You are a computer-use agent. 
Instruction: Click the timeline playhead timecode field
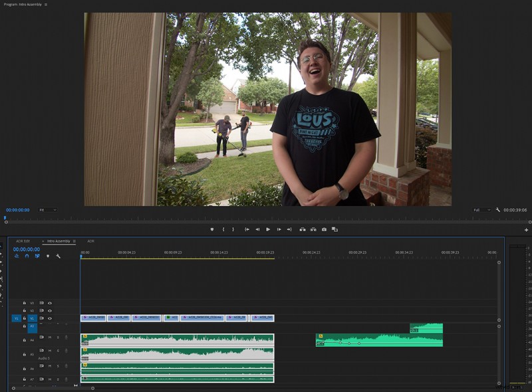27,249
